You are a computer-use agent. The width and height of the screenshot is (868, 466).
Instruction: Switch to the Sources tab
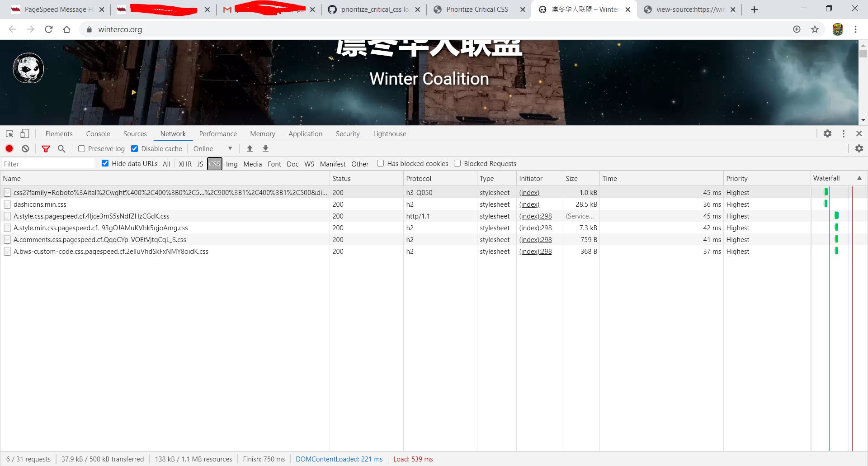(x=135, y=134)
